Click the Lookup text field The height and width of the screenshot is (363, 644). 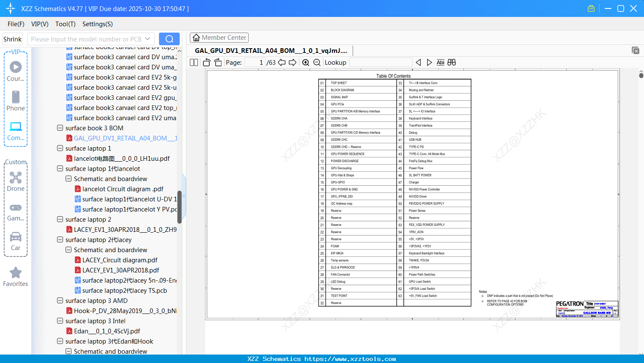coord(381,63)
